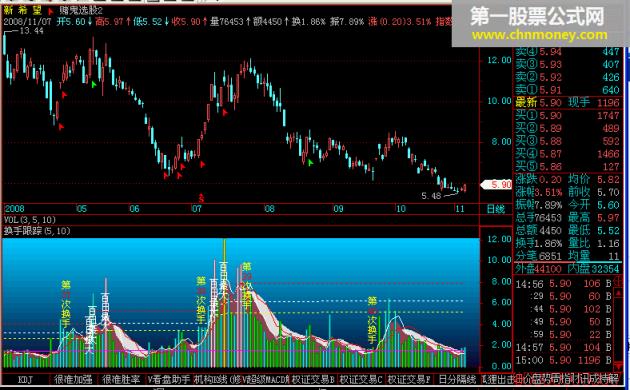
Task: Open the KDJ indicator tab
Action: [x=25, y=379]
